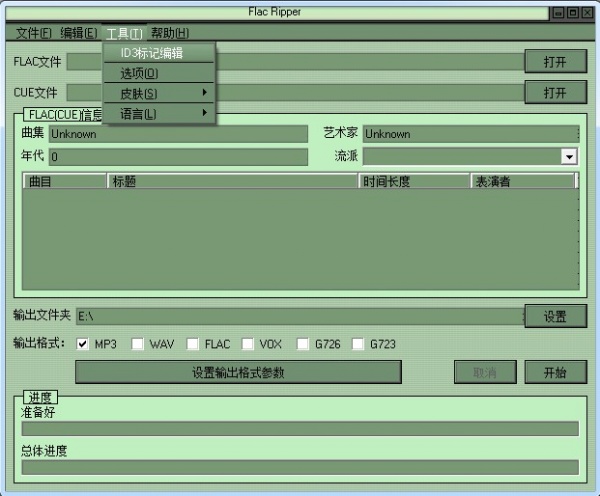Click 设置输出格式参数 button

238,372
